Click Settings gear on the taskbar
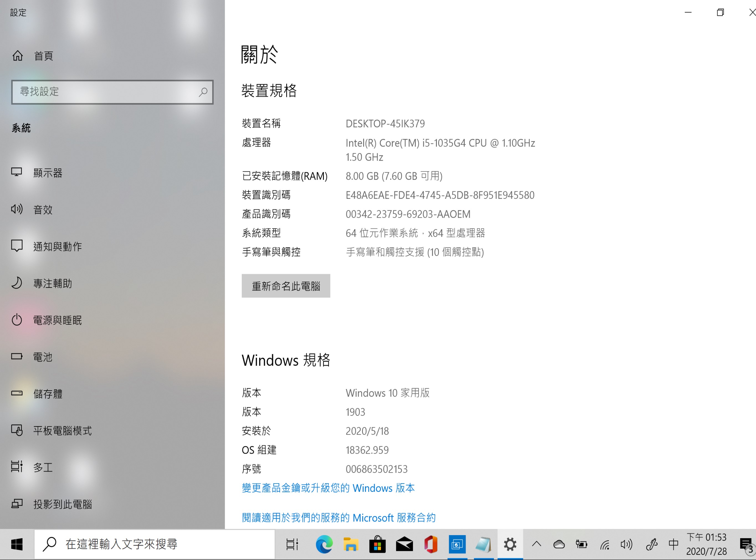Image resolution: width=756 pixels, height=560 pixels. (510, 545)
